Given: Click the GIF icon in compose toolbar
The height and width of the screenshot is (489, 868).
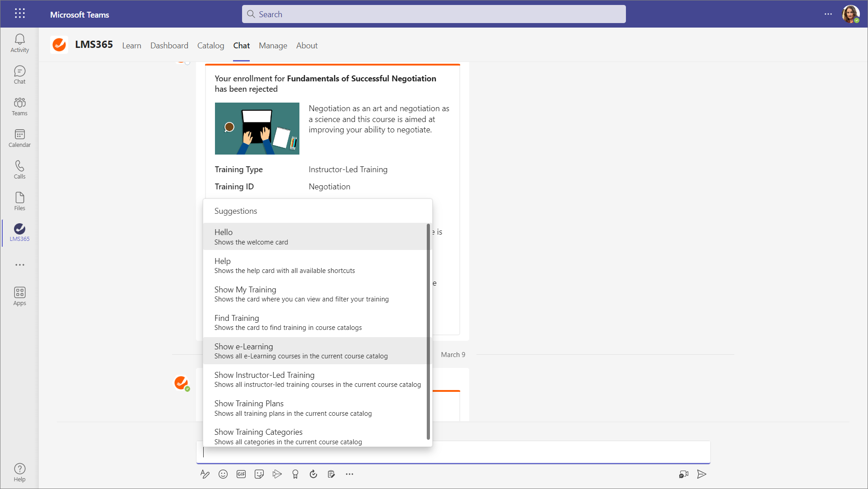Looking at the screenshot, I should click(x=241, y=474).
